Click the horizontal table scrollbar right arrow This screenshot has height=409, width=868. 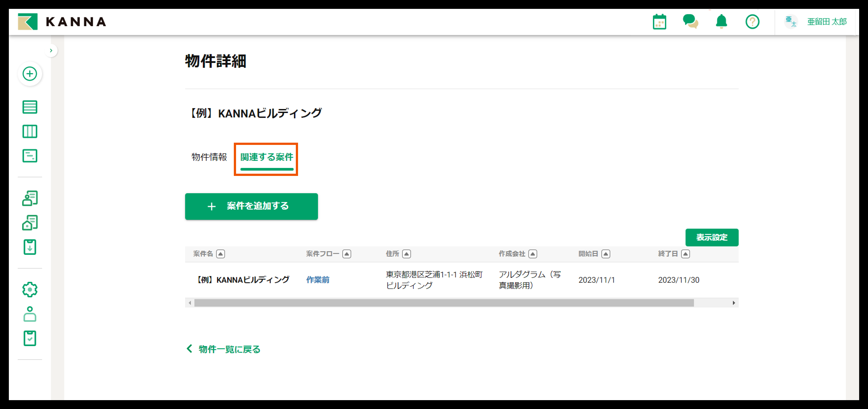734,303
